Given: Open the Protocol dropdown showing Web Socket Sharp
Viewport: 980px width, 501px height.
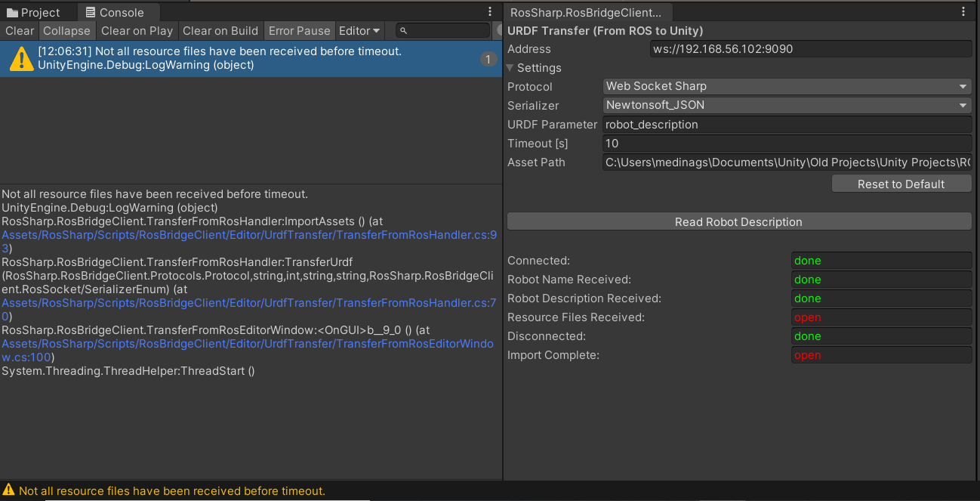Looking at the screenshot, I should [787, 86].
